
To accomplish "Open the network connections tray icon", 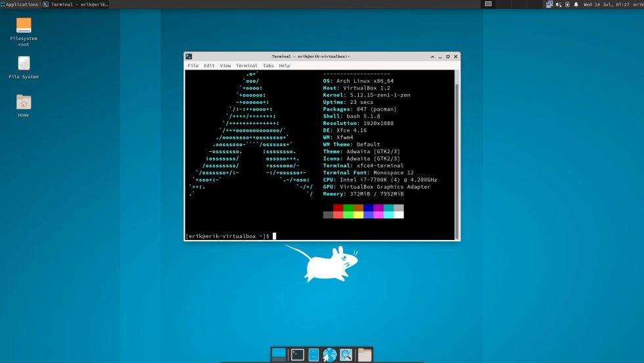I will point(549,5).
